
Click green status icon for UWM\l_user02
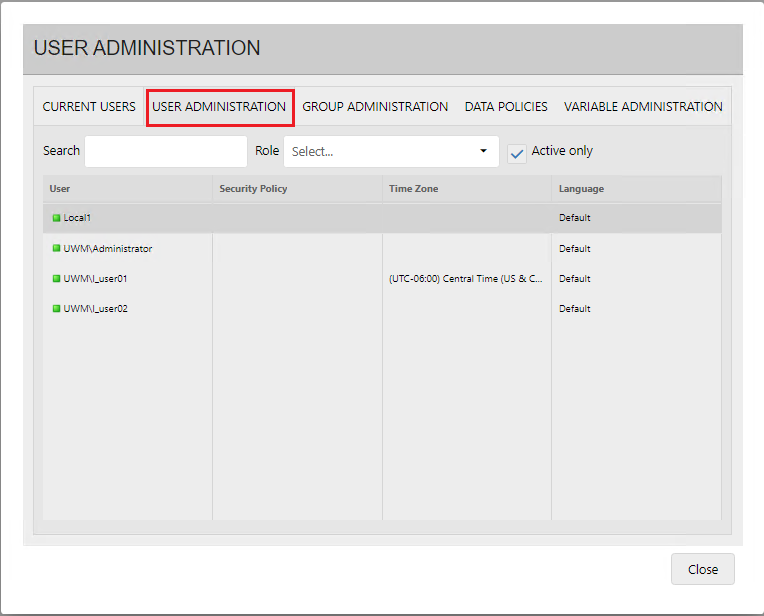click(56, 309)
